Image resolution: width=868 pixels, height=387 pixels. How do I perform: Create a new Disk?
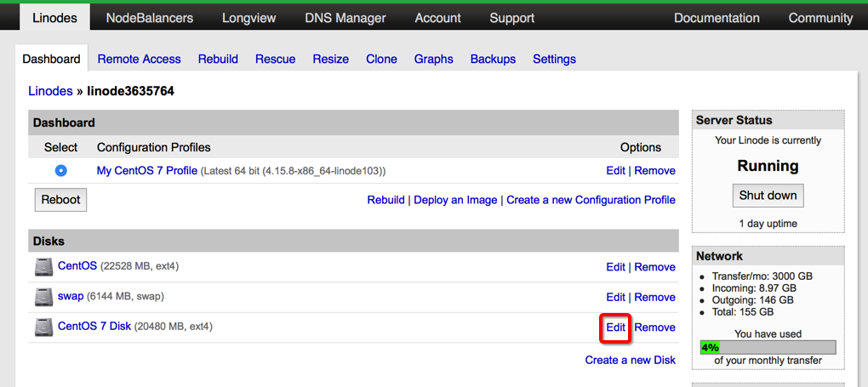point(630,360)
